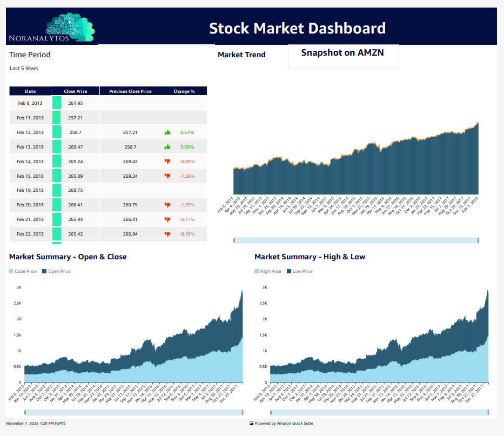Screen dimensions: 504x436
Task: Open sort options on the Date column header
Action: (x=30, y=91)
